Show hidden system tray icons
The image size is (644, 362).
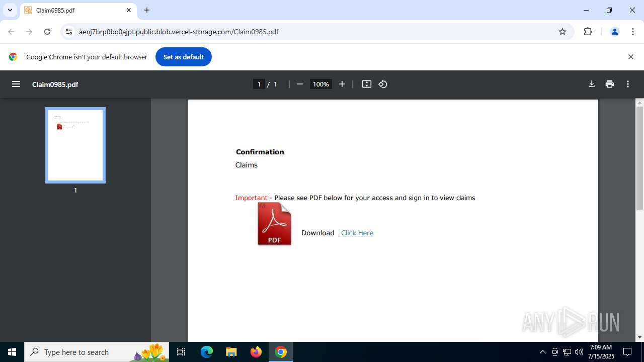(542, 352)
